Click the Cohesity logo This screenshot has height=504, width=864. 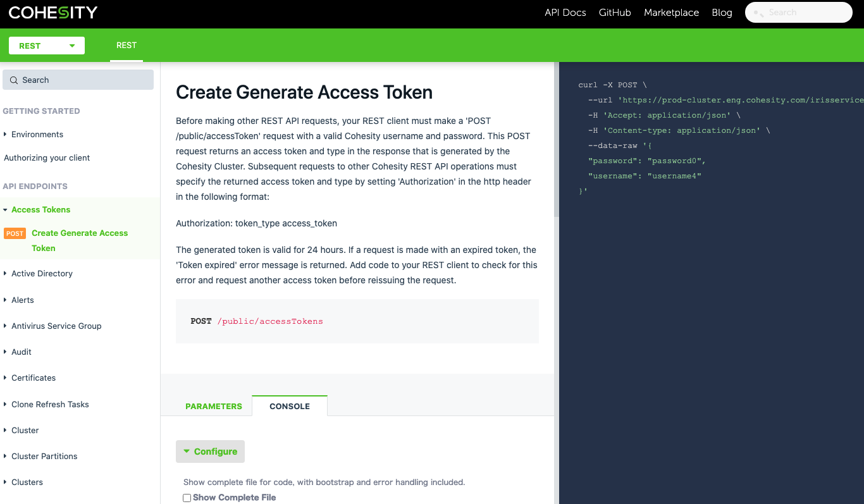[x=52, y=12]
